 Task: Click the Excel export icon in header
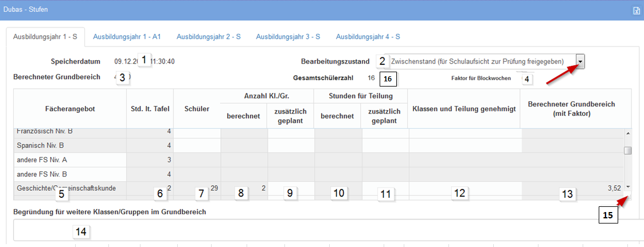tap(636, 11)
